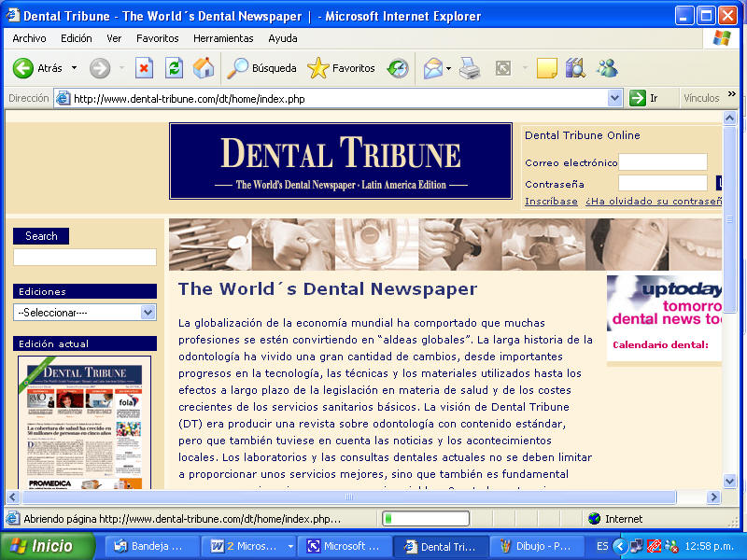Open the Research books icon
This screenshot has width=747, height=560.
[x=575, y=68]
